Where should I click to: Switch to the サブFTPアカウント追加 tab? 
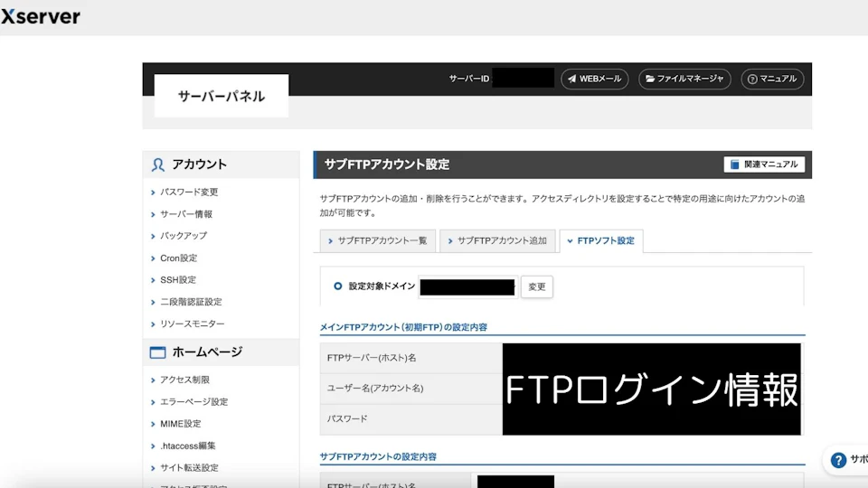(x=497, y=240)
